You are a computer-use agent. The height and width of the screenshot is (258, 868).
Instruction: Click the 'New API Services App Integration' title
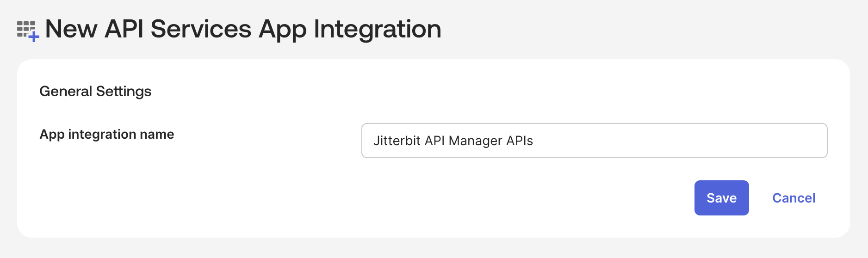pyautogui.click(x=243, y=29)
